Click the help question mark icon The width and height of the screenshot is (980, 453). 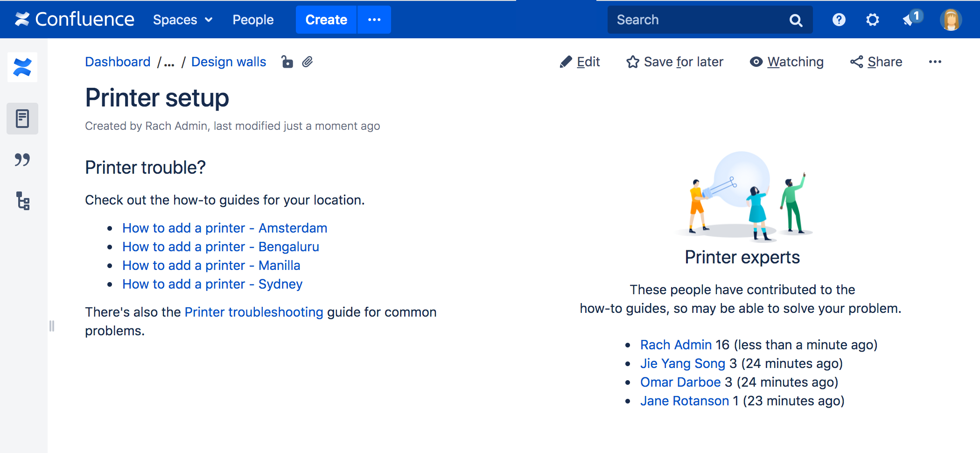pos(839,20)
